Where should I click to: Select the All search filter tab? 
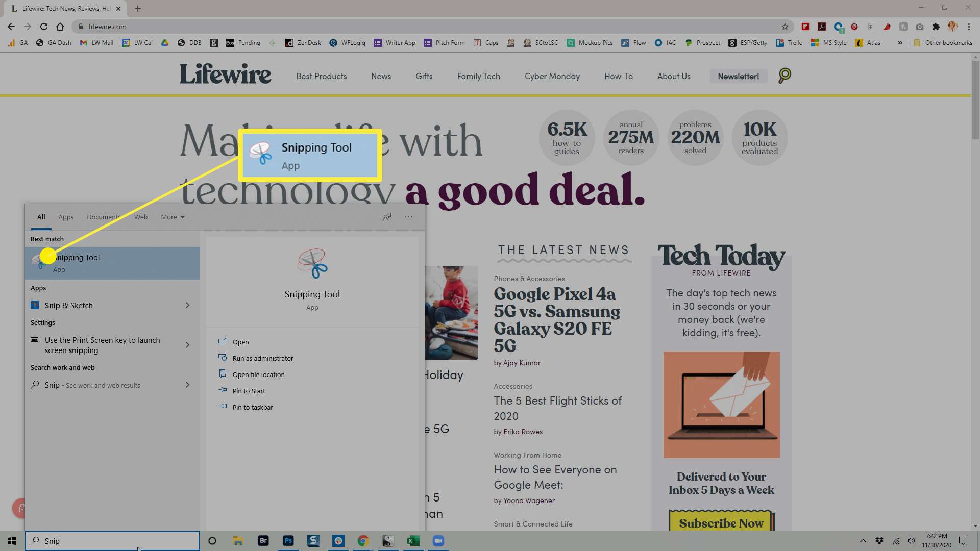(x=41, y=217)
